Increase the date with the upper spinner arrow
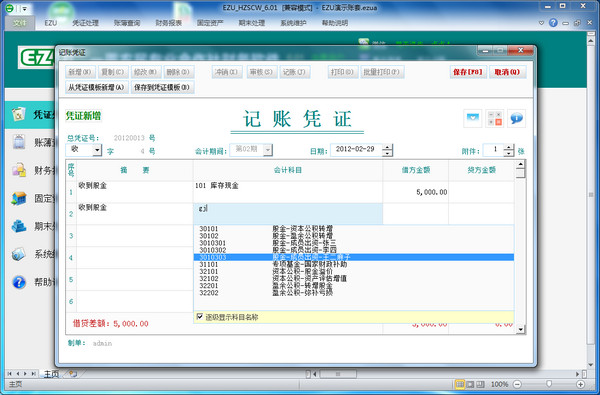The image size is (600, 395). click(387, 147)
